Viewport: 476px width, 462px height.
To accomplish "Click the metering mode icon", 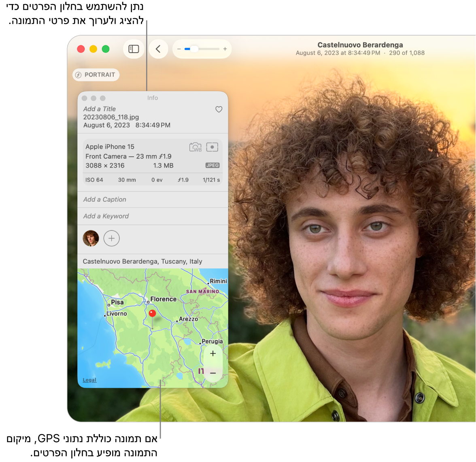I will pos(212,147).
